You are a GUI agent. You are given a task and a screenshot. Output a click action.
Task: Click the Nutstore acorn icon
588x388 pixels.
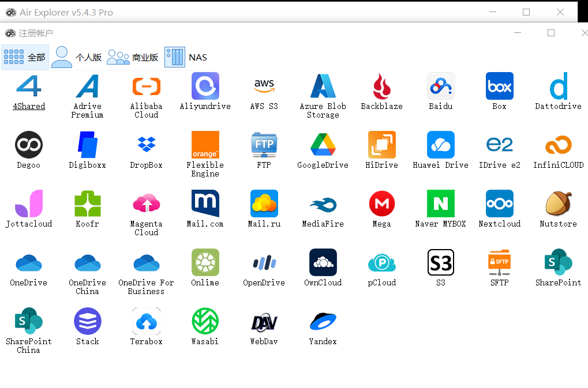click(558, 204)
